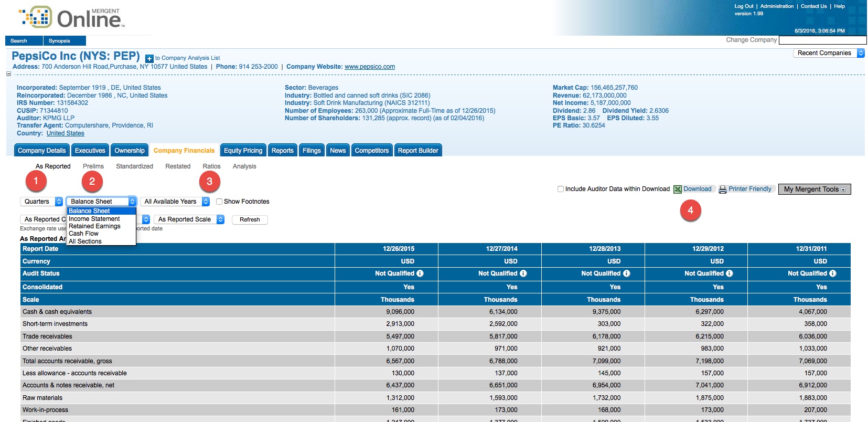Viewport: 868px width, 422px height.
Task: Switch to the News tab
Action: click(338, 151)
